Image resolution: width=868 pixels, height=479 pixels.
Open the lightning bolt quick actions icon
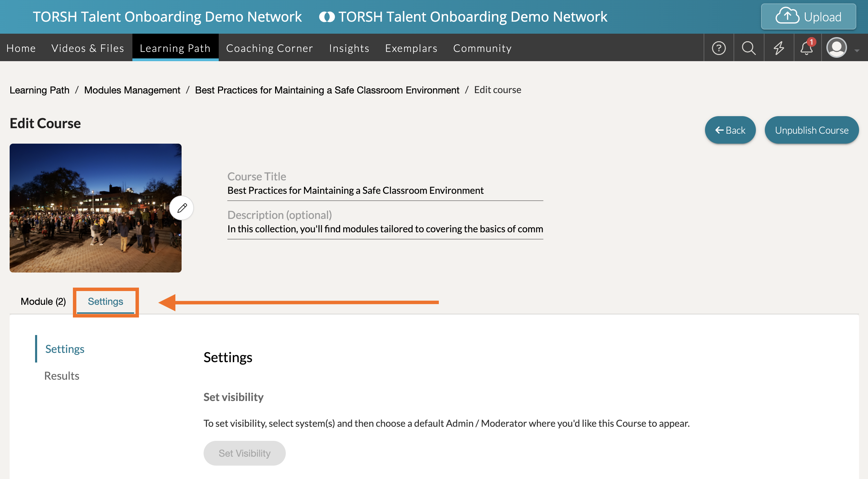pyautogui.click(x=779, y=48)
